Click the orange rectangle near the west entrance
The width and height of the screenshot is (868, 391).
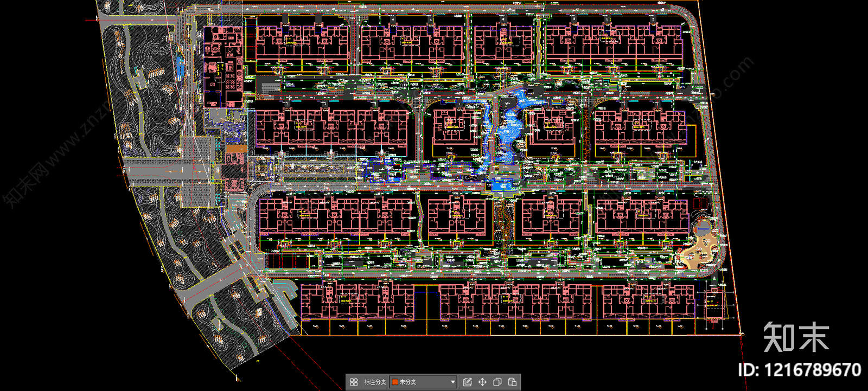(x=235, y=148)
